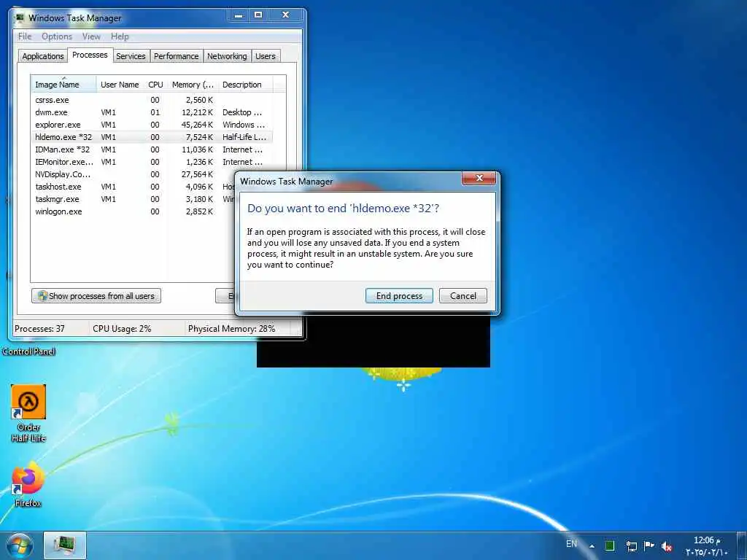Screen dimensions: 747x560
Task: Switch to the Networking tab
Action: pos(227,56)
